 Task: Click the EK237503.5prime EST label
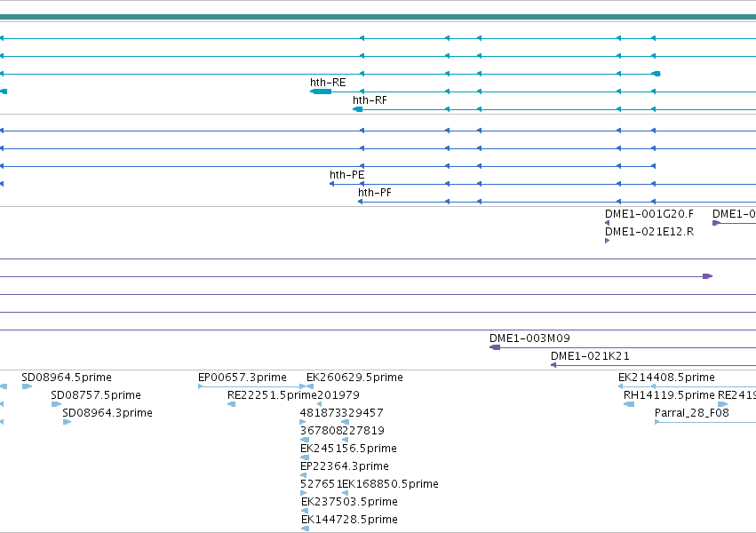[x=349, y=502]
